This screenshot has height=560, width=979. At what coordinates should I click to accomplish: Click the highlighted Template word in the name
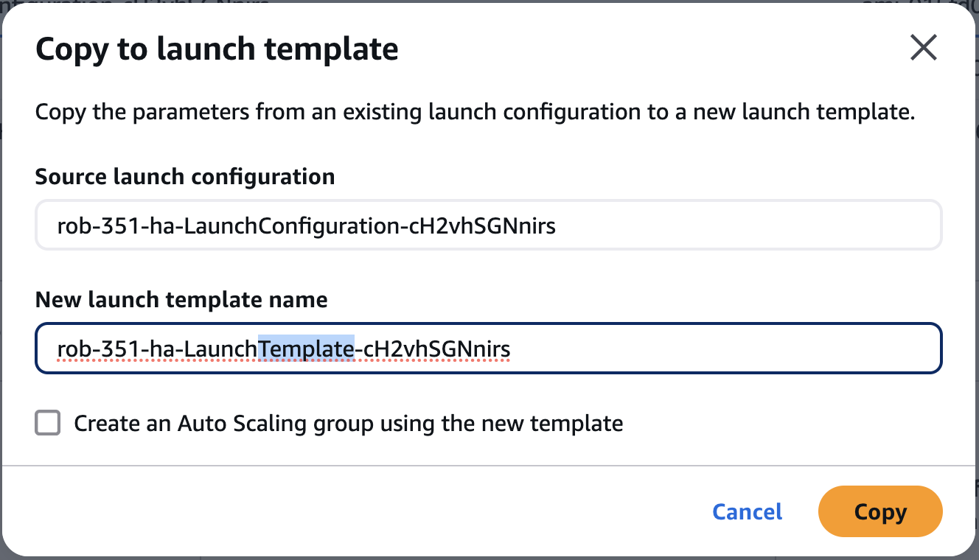(x=307, y=348)
